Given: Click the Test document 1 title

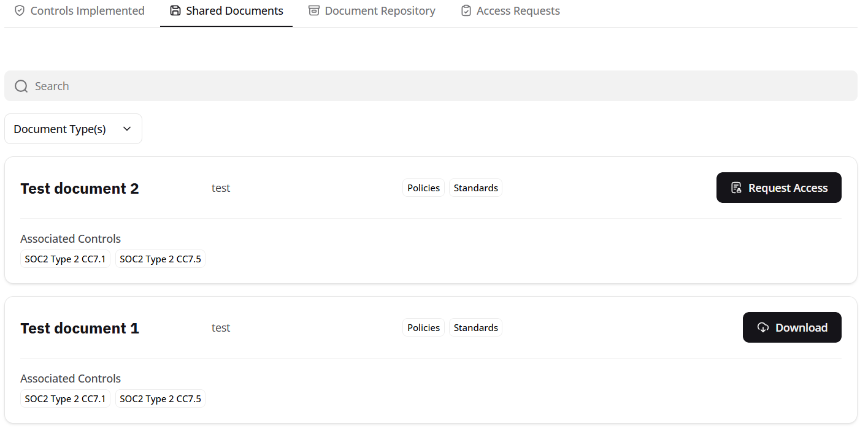Looking at the screenshot, I should coord(80,329).
